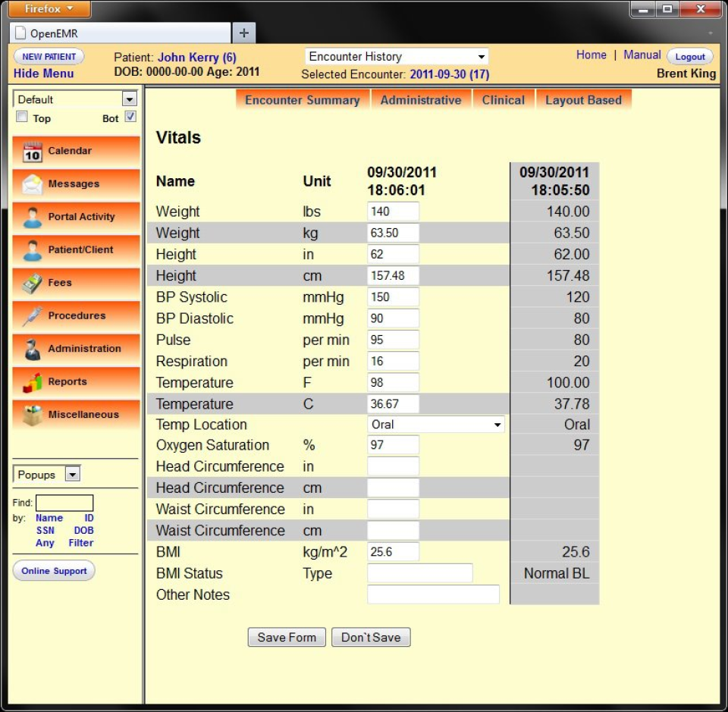The height and width of the screenshot is (712, 728).
Task: Click the Temperature F input field
Action: [393, 382]
